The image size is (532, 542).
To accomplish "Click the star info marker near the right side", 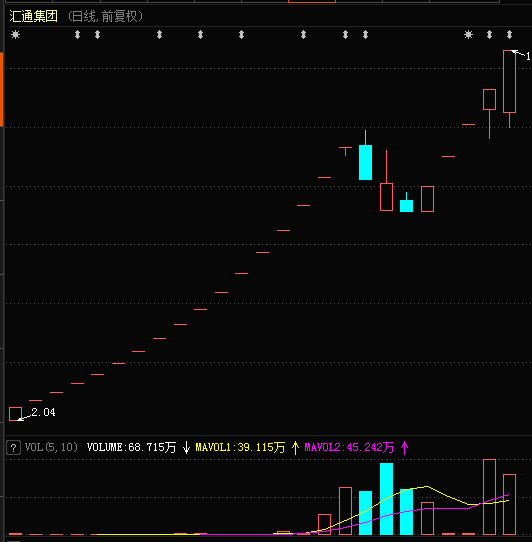I will pos(468,35).
